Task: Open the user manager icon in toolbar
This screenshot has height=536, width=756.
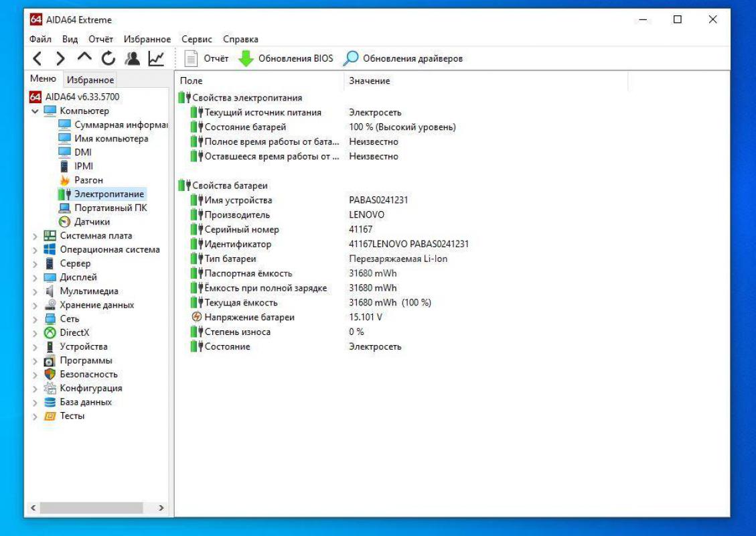Action: (x=133, y=59)
